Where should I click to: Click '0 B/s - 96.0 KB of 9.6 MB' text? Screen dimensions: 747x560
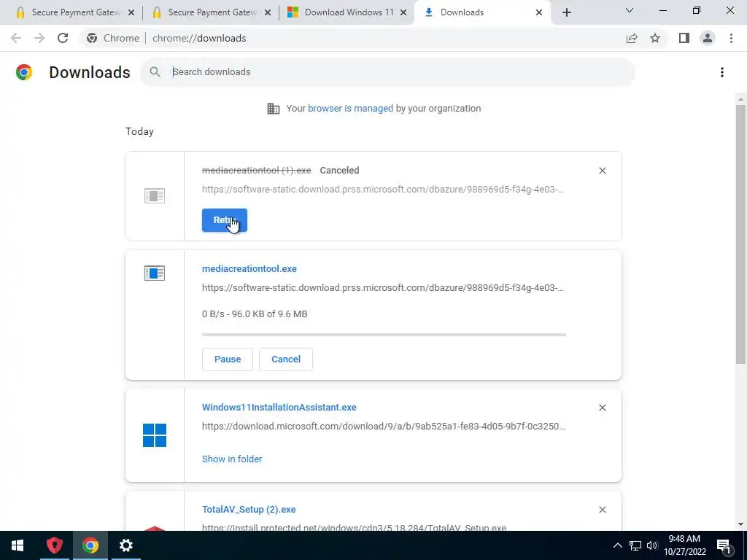pos(255,314)
